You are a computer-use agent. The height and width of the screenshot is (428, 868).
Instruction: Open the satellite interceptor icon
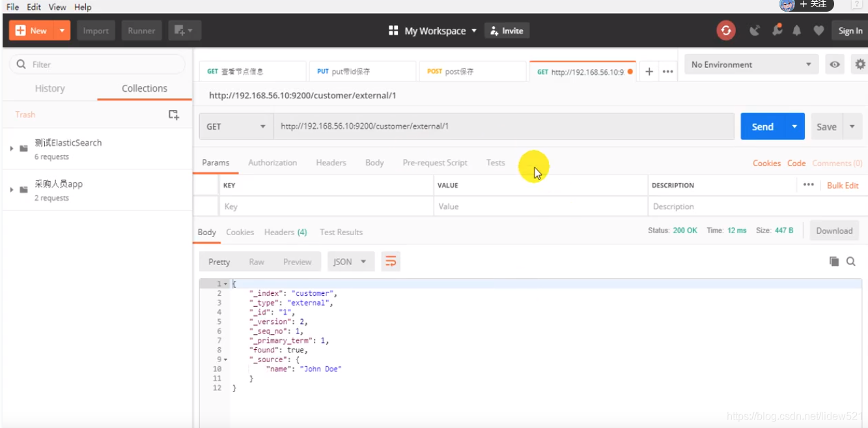click(755, 30)
